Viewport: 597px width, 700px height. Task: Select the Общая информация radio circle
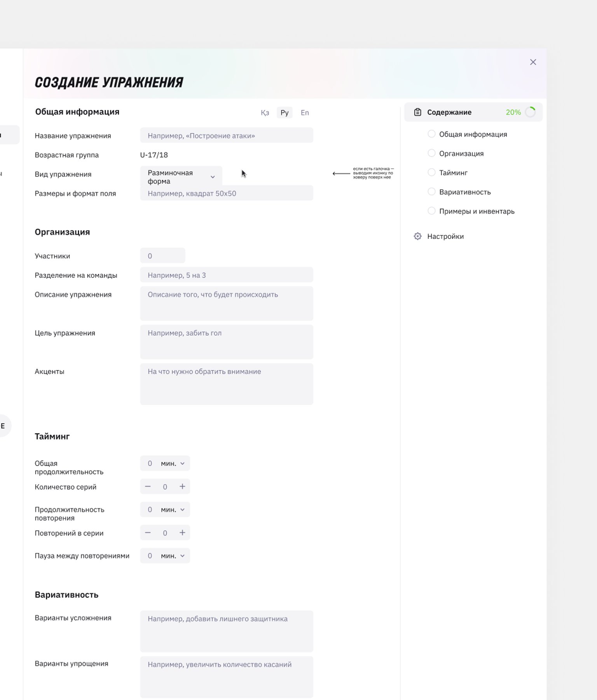(x=431, y=134)
